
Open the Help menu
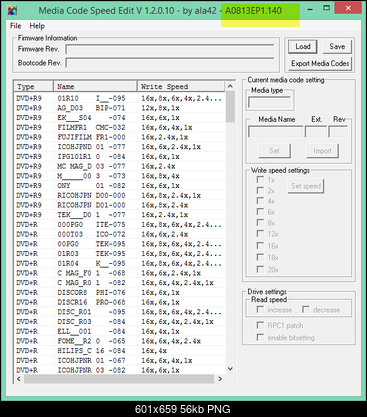coord(37,26)
